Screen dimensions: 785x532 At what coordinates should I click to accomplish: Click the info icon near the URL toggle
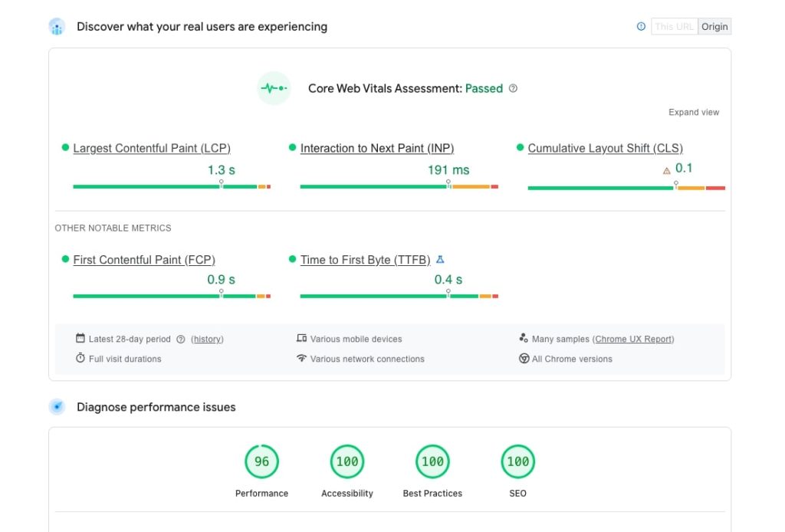[641, 26]
